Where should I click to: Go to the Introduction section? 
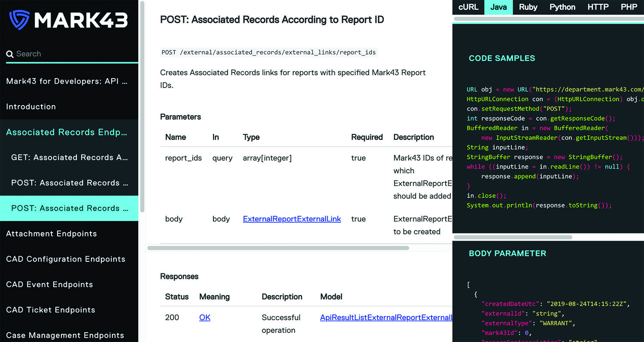tap(31, 107)
